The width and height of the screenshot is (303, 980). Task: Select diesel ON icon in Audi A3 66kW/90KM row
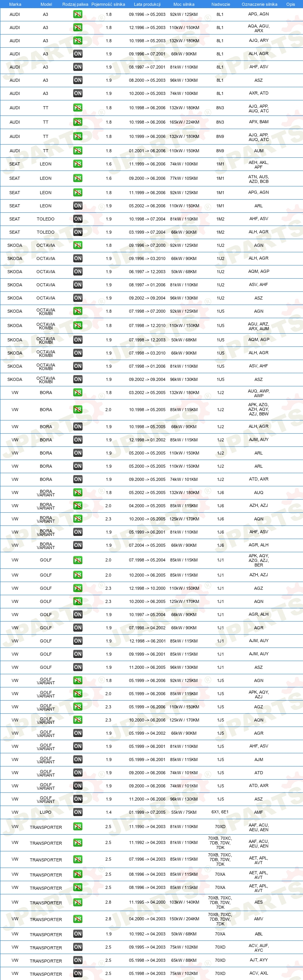click(x=78, y=54)
